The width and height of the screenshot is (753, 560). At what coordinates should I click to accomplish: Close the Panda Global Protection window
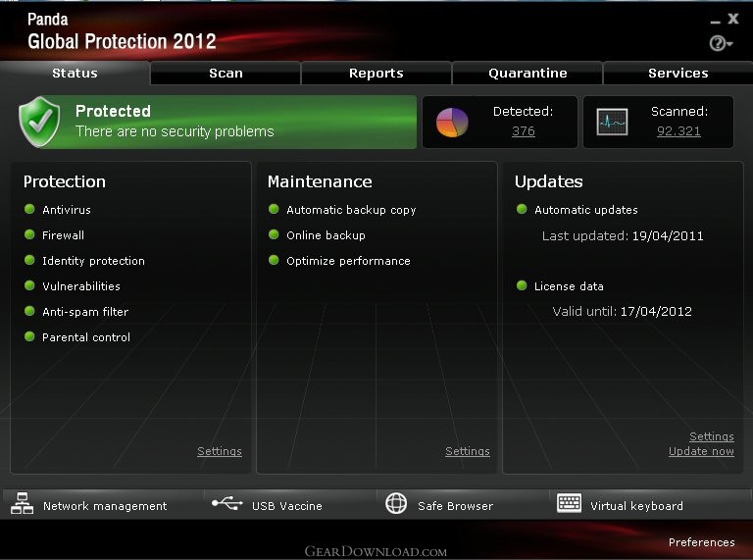coord(732,19)
